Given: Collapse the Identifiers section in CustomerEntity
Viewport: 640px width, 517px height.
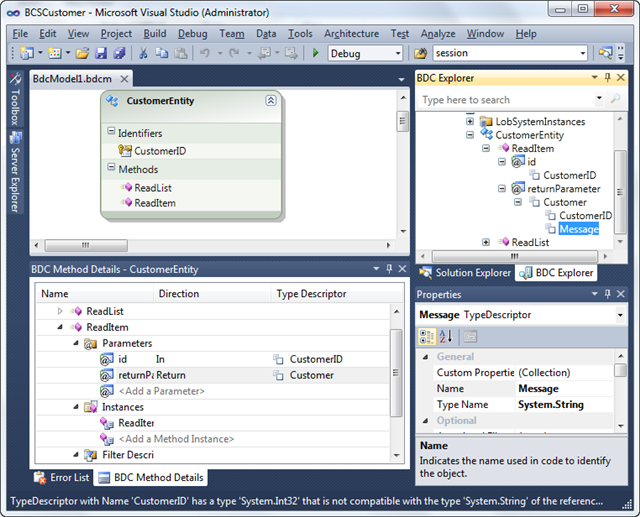Looking at the screenshot, I should [x=111, y=131].
